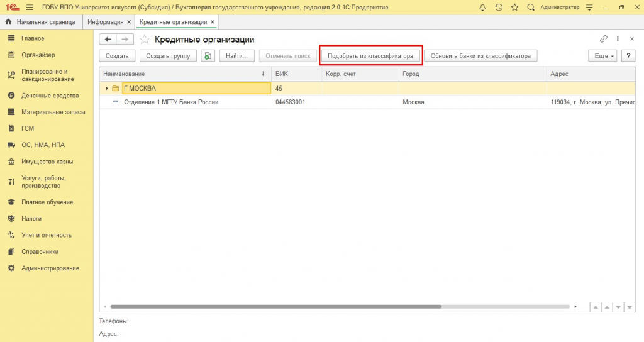644x342 pixels.
Task: Click the favorites star in title bar
Action: 514,7
